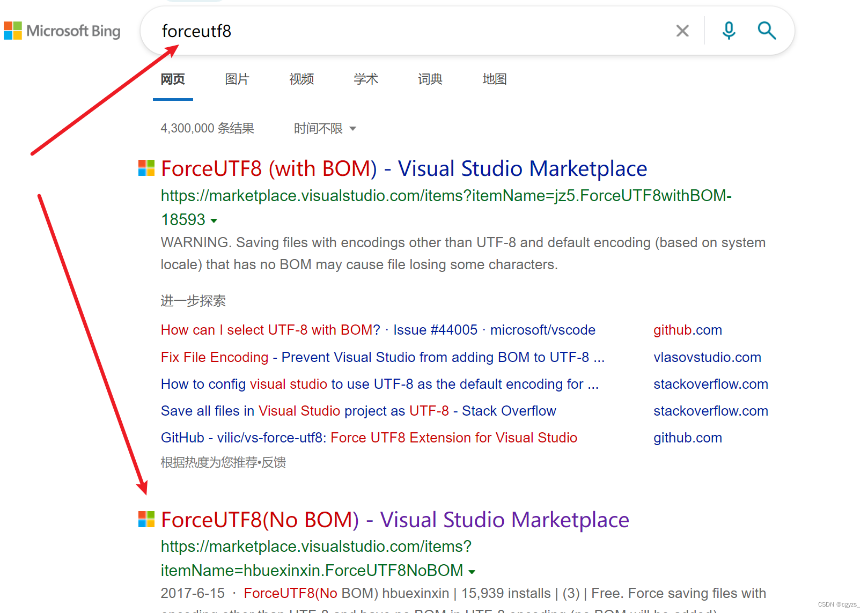Click the favicon beside ForceUTF8 (with BOM)

(x=146, y=168)
